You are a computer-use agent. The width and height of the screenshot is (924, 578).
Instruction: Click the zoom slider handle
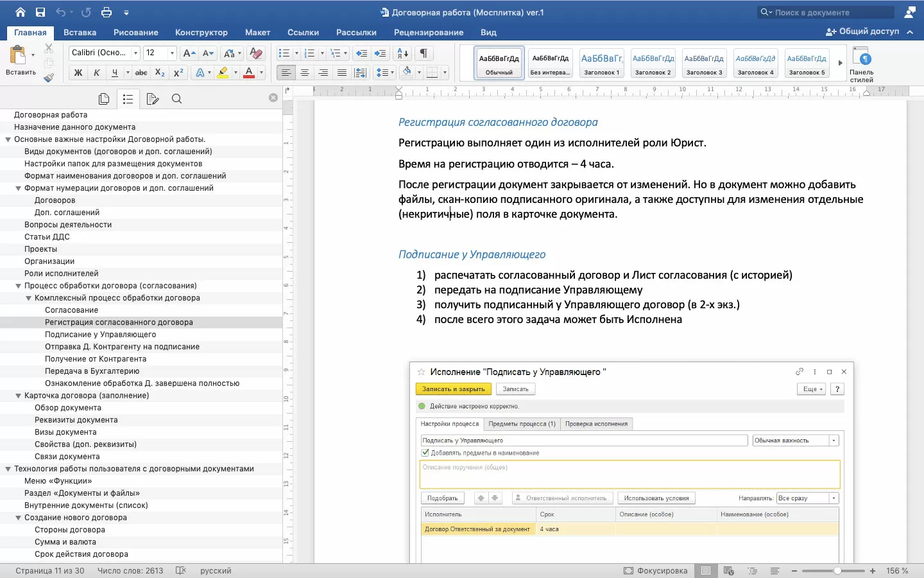(x=837, y=570)
